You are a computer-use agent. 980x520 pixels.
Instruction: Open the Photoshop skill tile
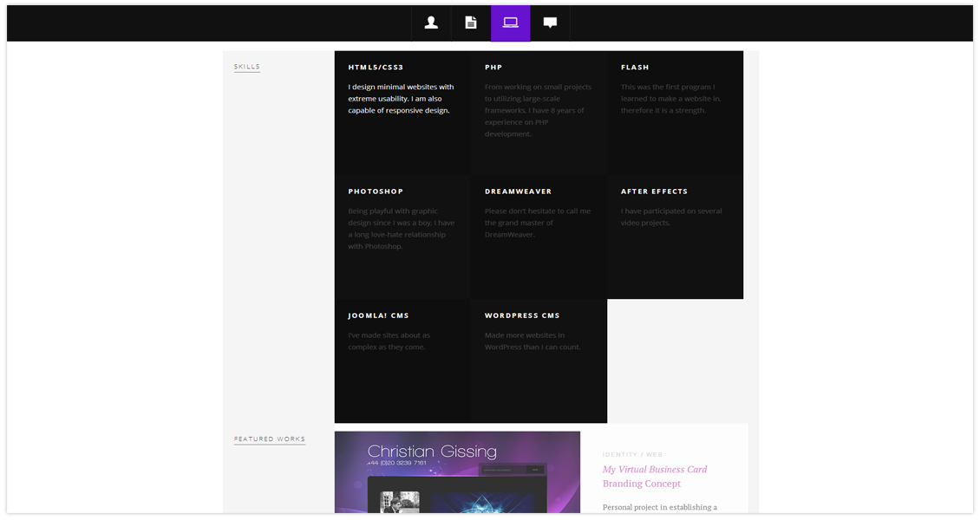click(x=402, y=237)
